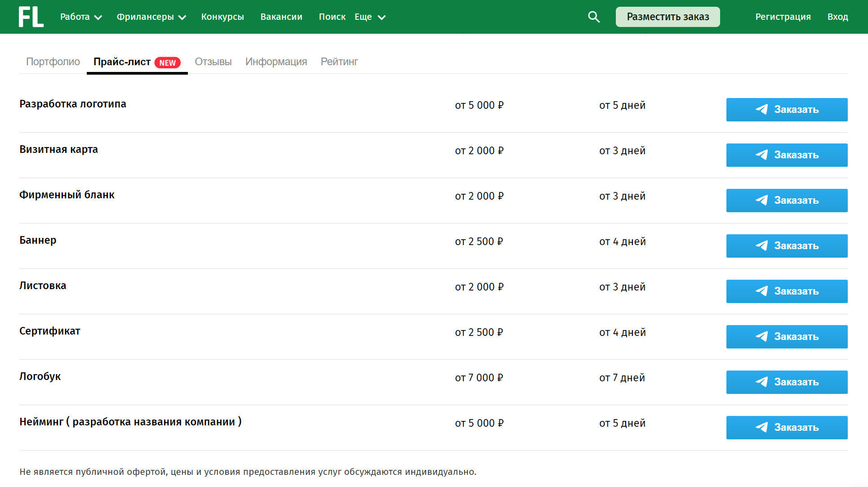Click paper plane icon in Логобук row
This screenshot has width=868, height=487.
coord(761,382)
